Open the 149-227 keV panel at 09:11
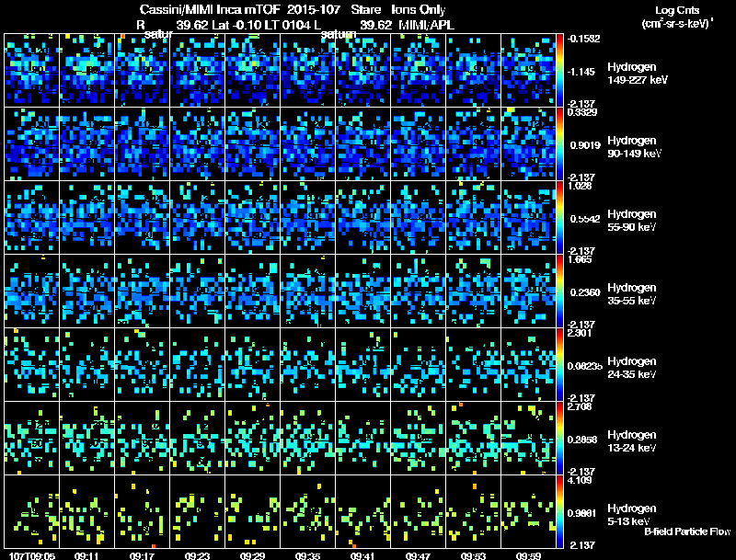This screenshot has width=736, height=560. tap(86, 71)
